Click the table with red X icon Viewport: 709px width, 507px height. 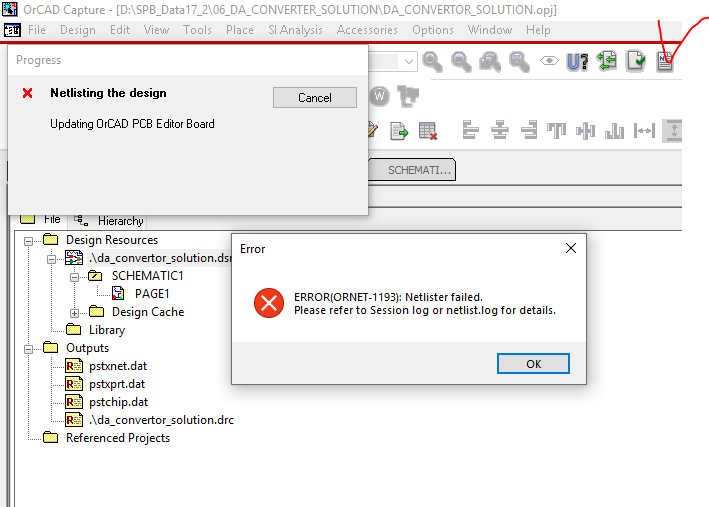point(428,131)
